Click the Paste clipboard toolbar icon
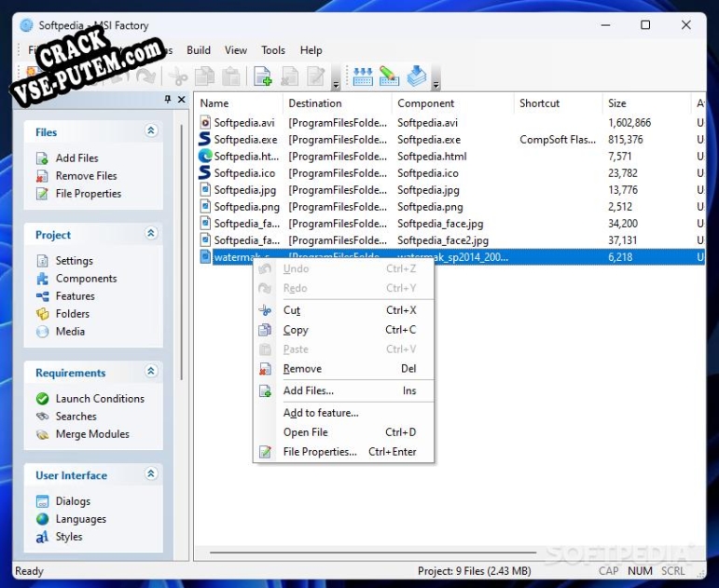Screen dimensions: 719x588 click(231, 76)
